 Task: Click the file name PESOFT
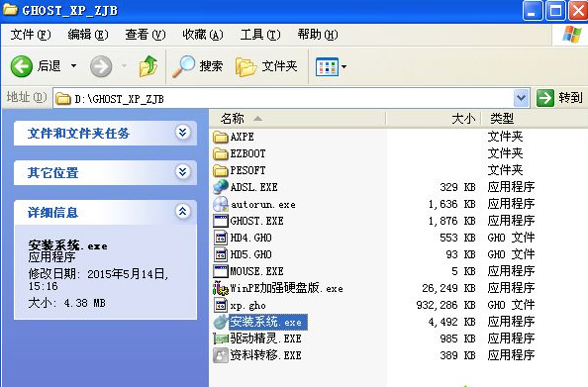[x=247, y=170]
